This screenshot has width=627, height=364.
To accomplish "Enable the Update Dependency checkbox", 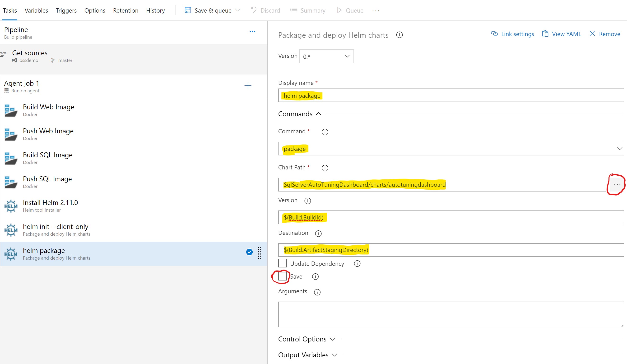I will tap(282, 263).
